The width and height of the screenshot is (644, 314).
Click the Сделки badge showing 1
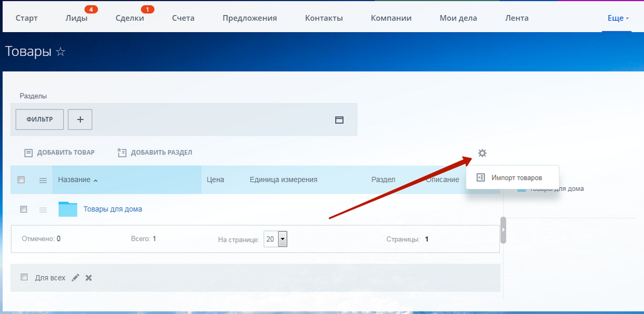(x=147, y=9)
